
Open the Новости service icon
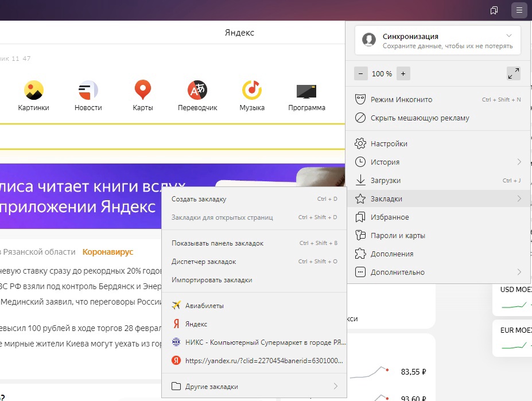click(x=88, y=90)
